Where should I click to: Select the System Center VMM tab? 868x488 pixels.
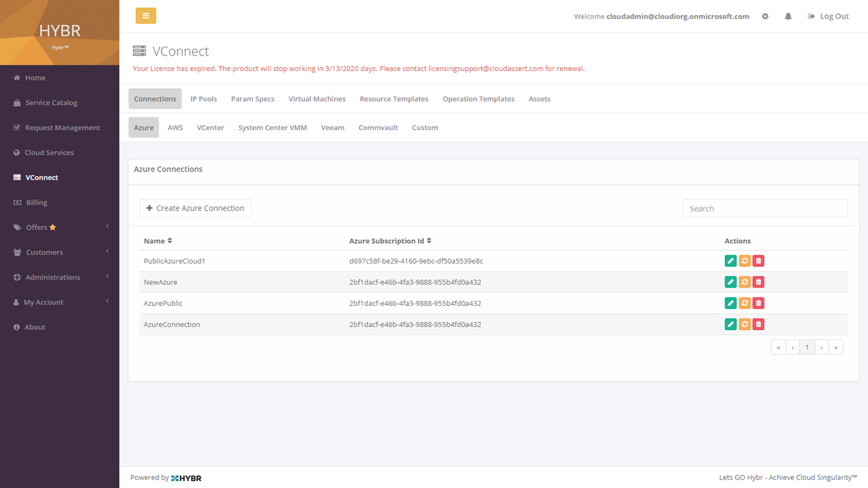click(273, 127)
